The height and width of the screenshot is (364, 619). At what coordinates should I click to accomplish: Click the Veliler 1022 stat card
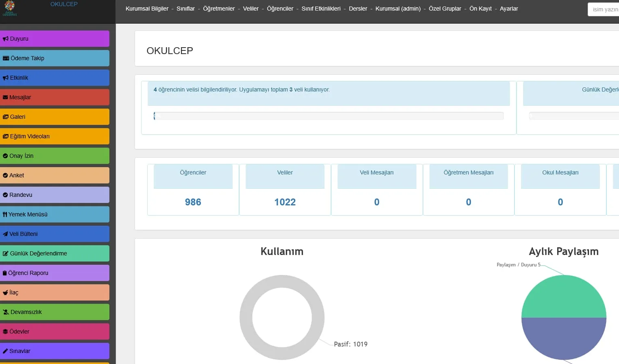point(285,190)
